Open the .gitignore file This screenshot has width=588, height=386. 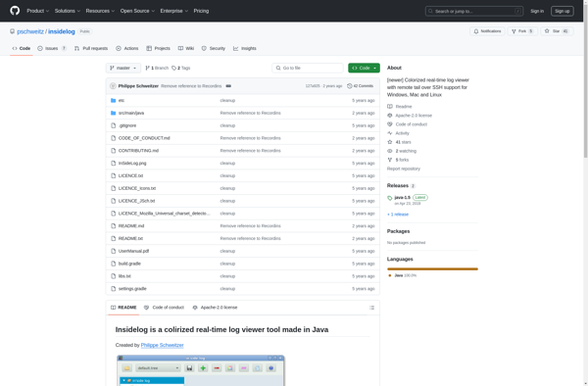127,125
